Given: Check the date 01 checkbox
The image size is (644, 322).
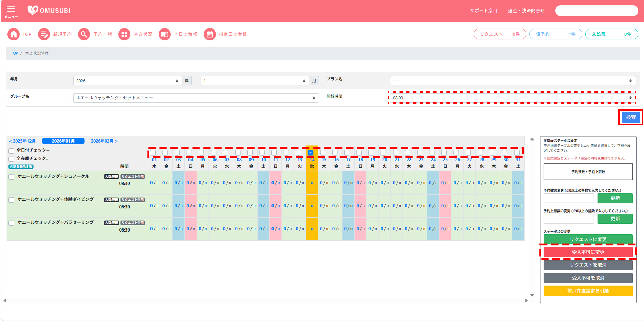Looking at the screenshot, I should (153, 153).
